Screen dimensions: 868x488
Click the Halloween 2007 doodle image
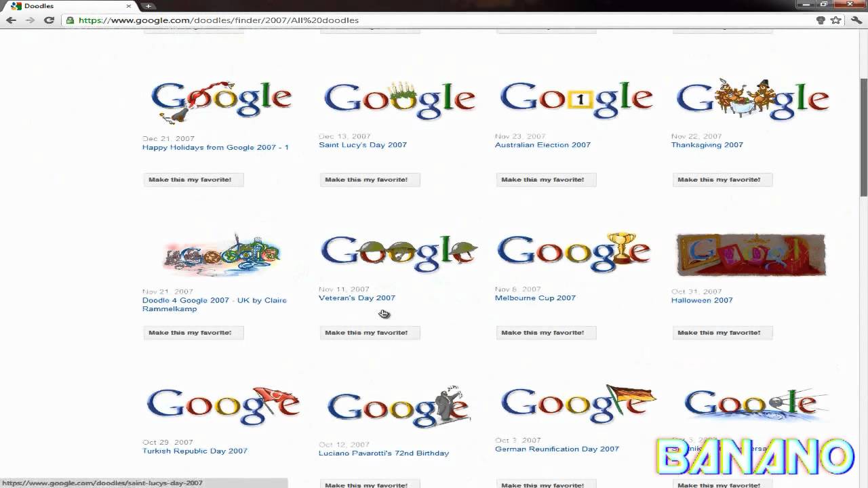point(751,255)
